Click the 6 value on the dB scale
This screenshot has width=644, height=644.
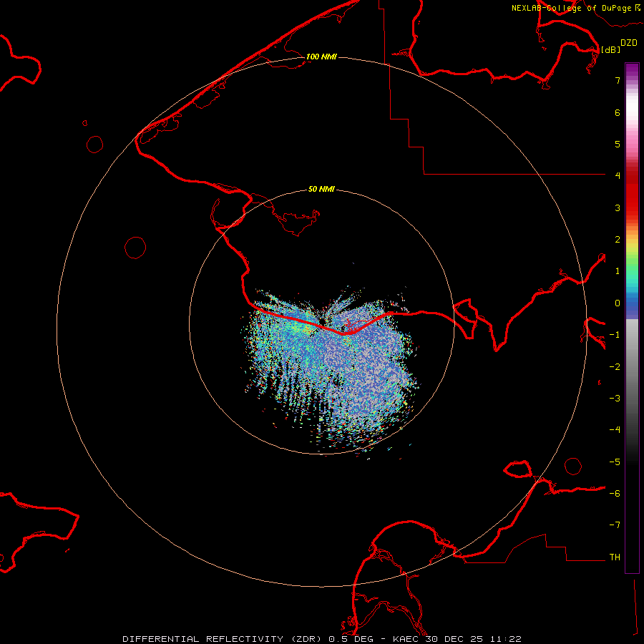618,112
